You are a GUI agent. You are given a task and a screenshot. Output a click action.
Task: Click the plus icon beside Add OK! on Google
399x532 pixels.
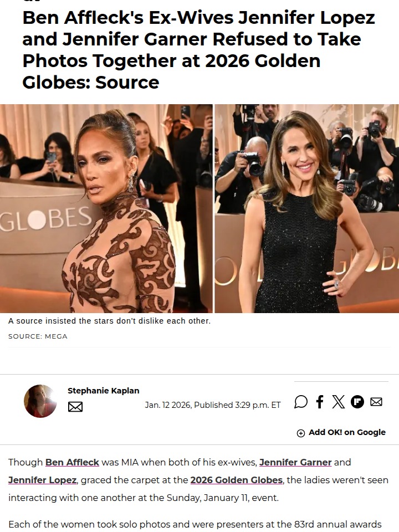(300, 433)
